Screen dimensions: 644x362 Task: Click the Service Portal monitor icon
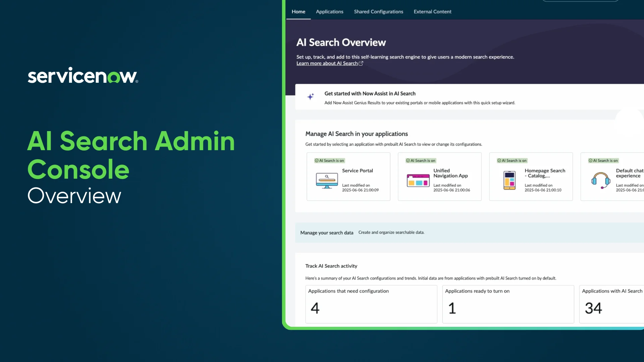pos(327,181)
